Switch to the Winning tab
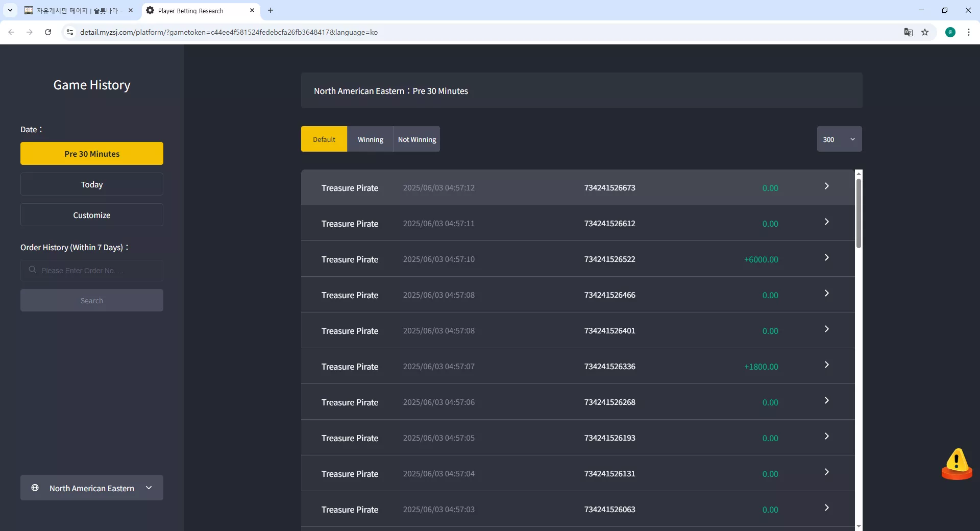 371,139
